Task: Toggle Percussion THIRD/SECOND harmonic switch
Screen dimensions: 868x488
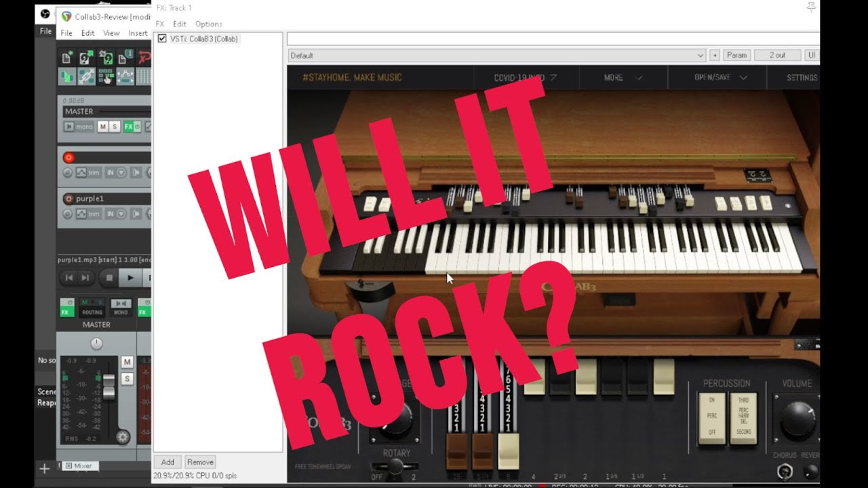Action: [x=743, y=418]
